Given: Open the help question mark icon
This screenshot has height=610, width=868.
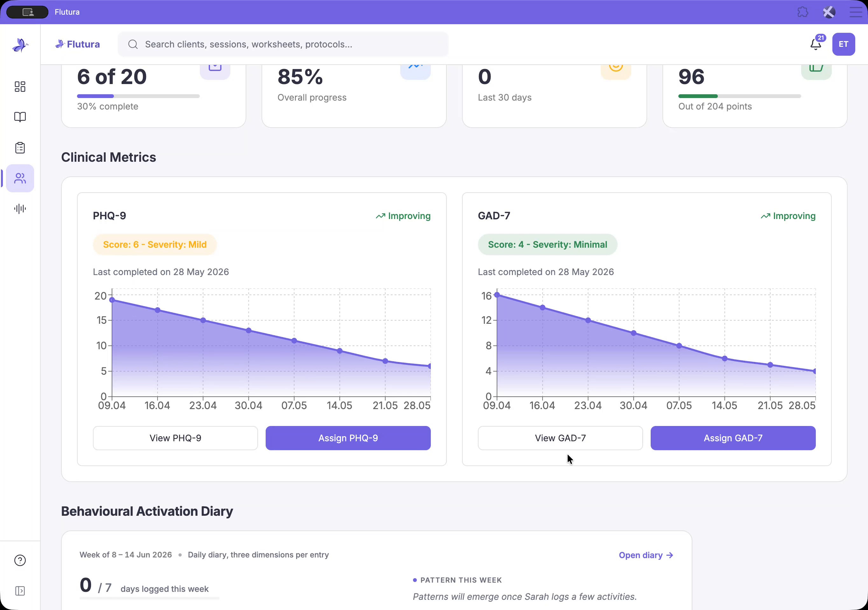Looking at the screenshot, I should pyautogui.click(x=20, y=560).
